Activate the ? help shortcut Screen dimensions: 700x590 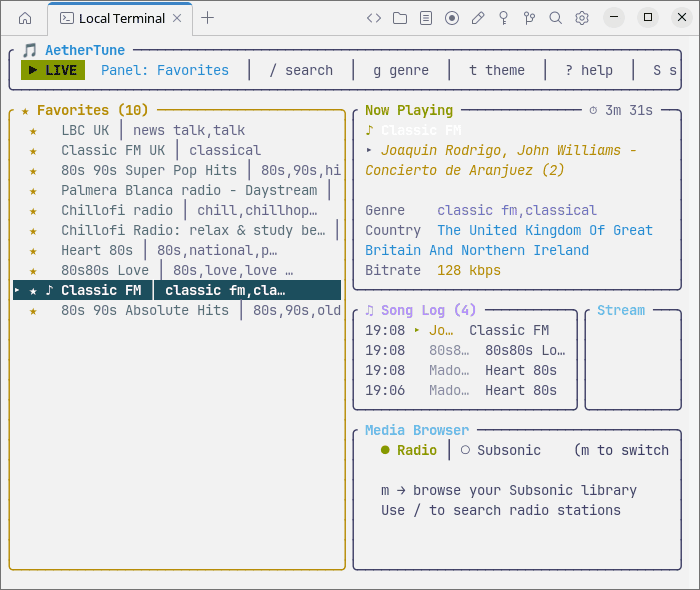(589, 71)
